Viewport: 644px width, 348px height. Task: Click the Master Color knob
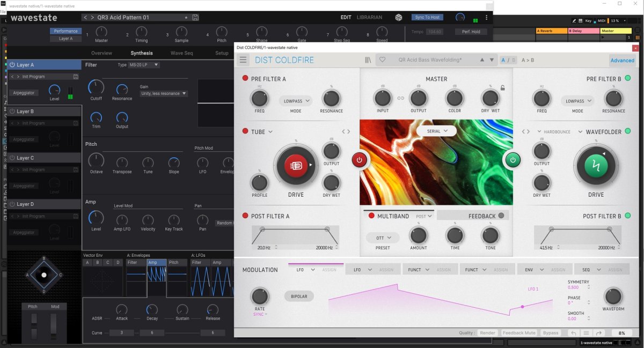455,98
